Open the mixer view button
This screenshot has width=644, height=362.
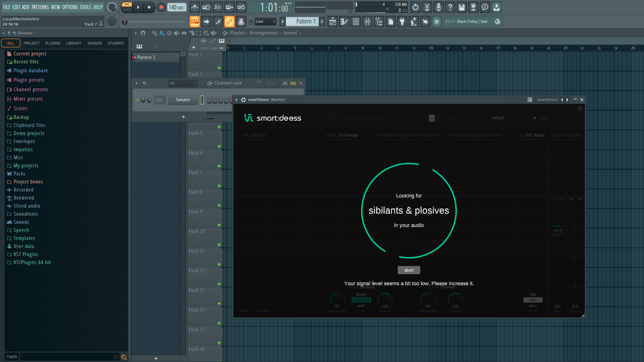pos(367,21)
